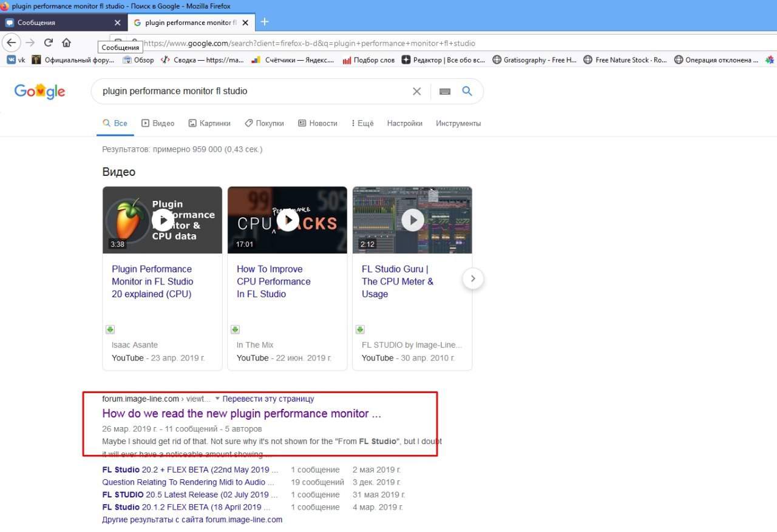777x532 pixels.
Task: Open the Операция отклонена bookmark
Action: tap(716, 60)
